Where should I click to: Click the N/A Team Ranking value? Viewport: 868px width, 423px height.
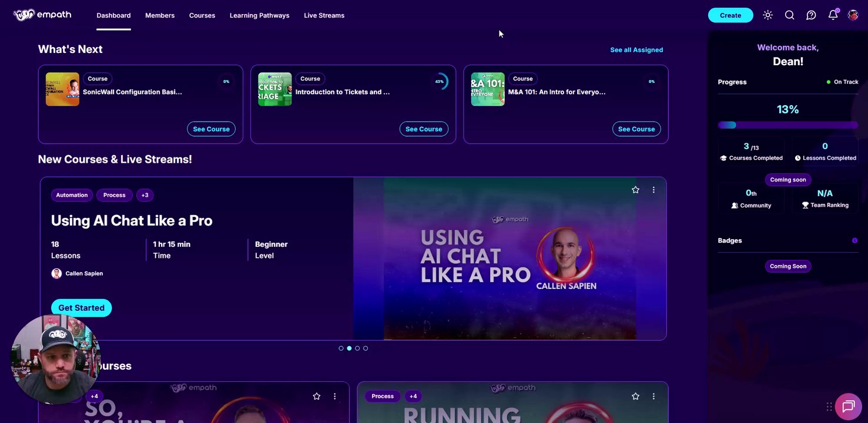(825, 193)
